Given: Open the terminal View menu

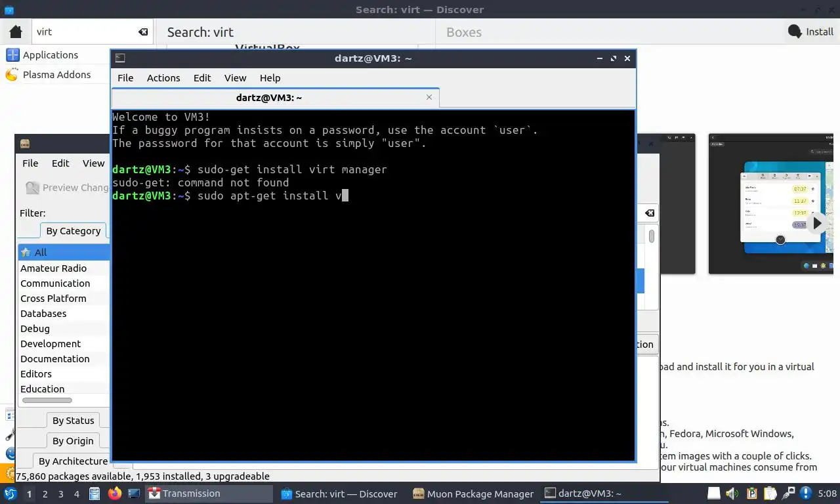Looking at the screenshot, I should (235, 77).
